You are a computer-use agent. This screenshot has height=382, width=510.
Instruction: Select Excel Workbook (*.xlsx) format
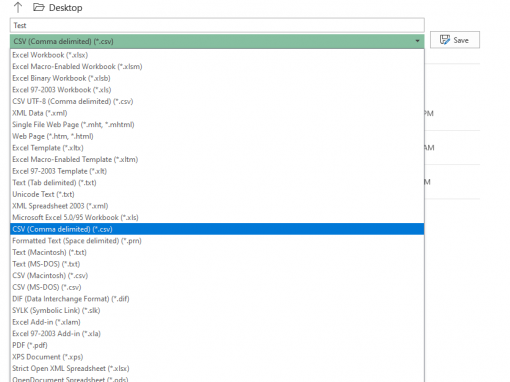217,55
